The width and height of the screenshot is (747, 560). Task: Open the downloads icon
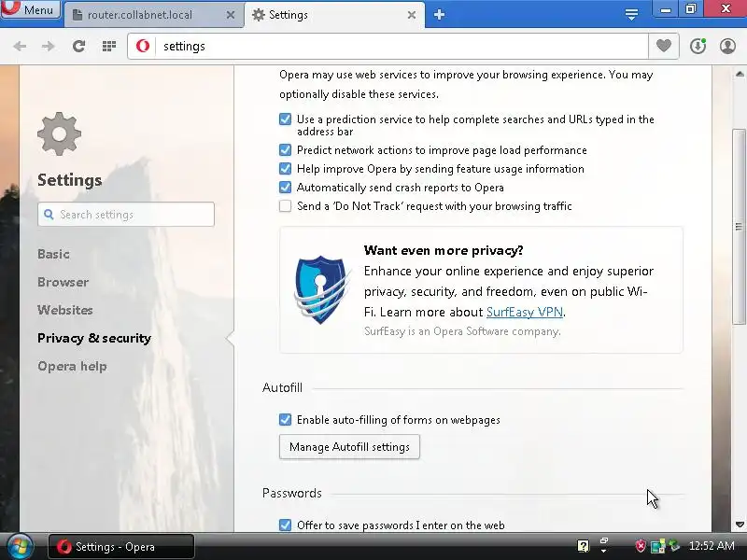click(x=698, y=46)
